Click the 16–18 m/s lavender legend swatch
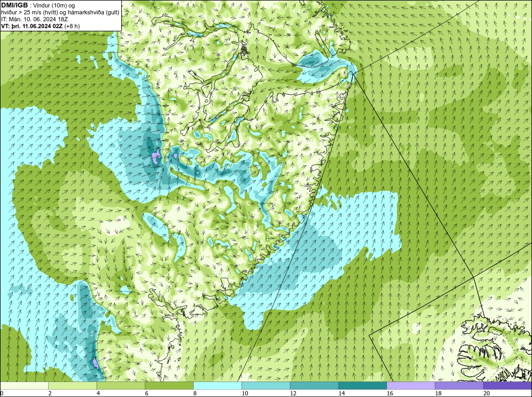The height and width of the screenshot is (397, 532). pos(411,385)
